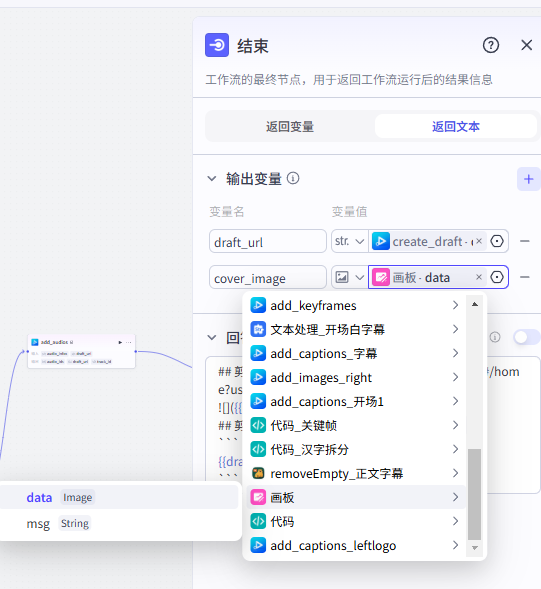This screenshot has height=589, width=541.
Task: Click the {{dra variable reference in answer text
Action: tap(230, 461)
